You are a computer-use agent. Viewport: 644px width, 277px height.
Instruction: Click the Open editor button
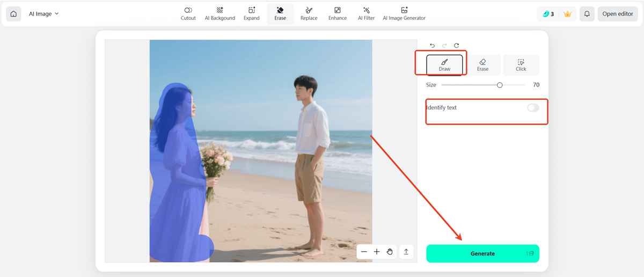pos(618,14)
